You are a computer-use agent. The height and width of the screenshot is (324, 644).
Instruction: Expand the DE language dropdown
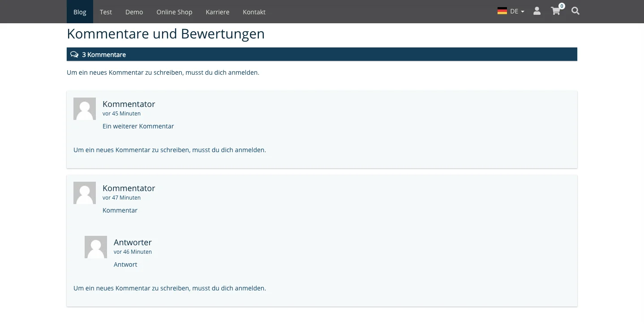(x=514, y=11)
